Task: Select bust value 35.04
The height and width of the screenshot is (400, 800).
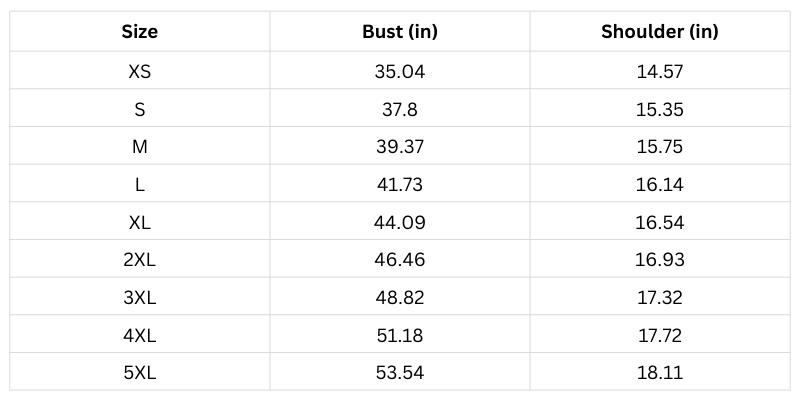Action: pos(400,71)
